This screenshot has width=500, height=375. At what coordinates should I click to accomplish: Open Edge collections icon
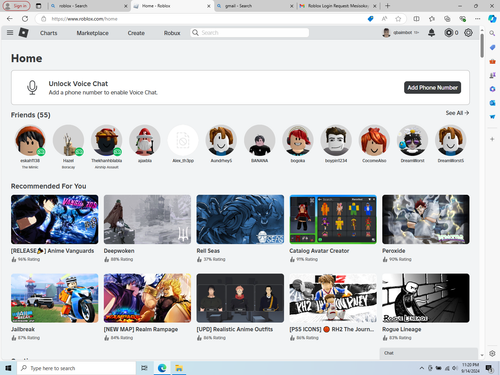click(447, 19)
